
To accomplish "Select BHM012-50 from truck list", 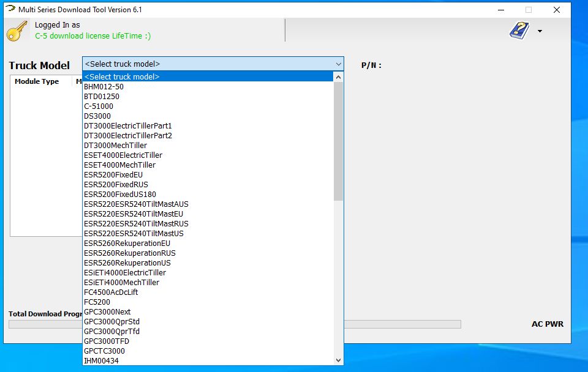I will click(208, 86).
